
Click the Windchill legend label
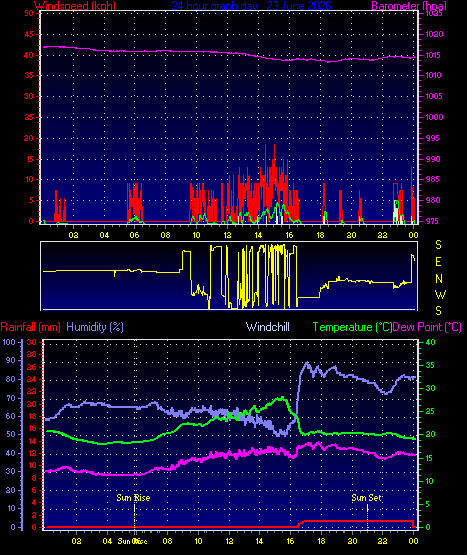pyautogui.click(x=268, y=327)
